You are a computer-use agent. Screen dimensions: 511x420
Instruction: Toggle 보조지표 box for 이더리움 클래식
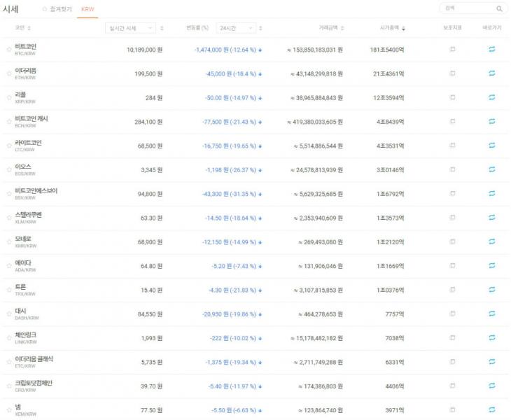[452, 362]
